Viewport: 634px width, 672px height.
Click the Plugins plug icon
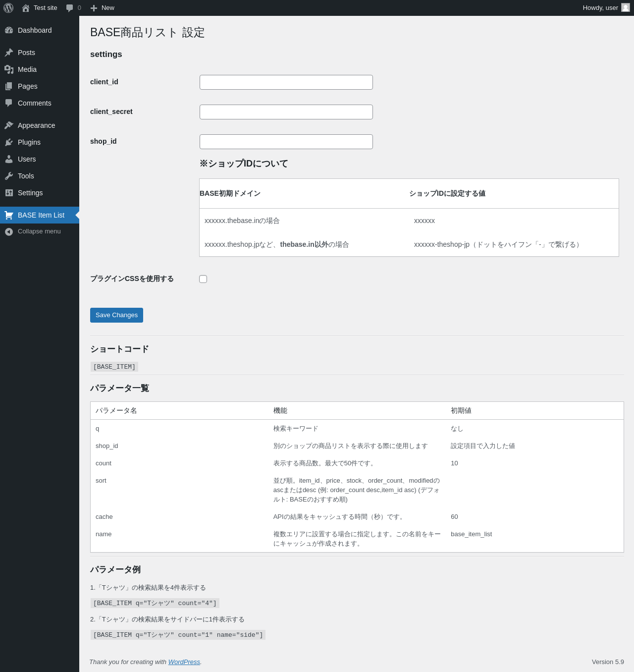[x=9, y=142]
